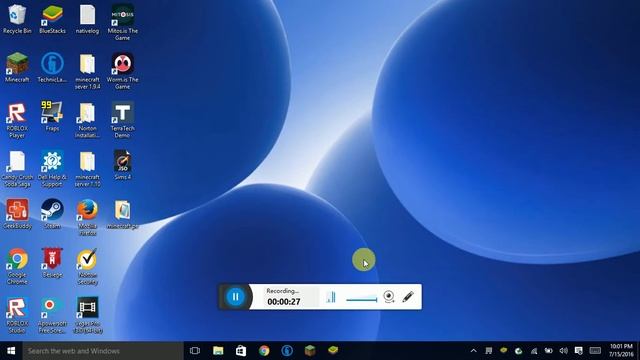This screenshot has width=640, height=360.
Task: Select the Mozilla Firefox shortcut
Action: pos(87,217)
